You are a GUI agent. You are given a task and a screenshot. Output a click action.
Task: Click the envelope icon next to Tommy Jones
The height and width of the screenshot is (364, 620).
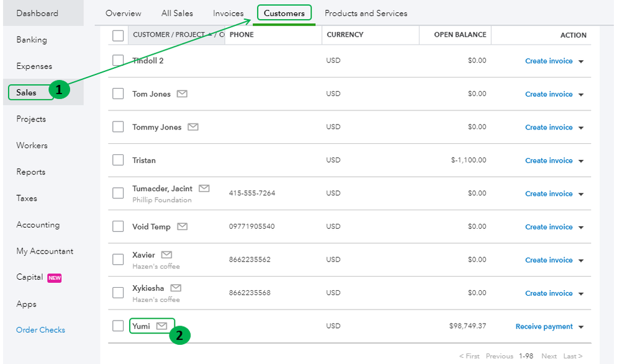pyautogui.click(x=193, y=127)
